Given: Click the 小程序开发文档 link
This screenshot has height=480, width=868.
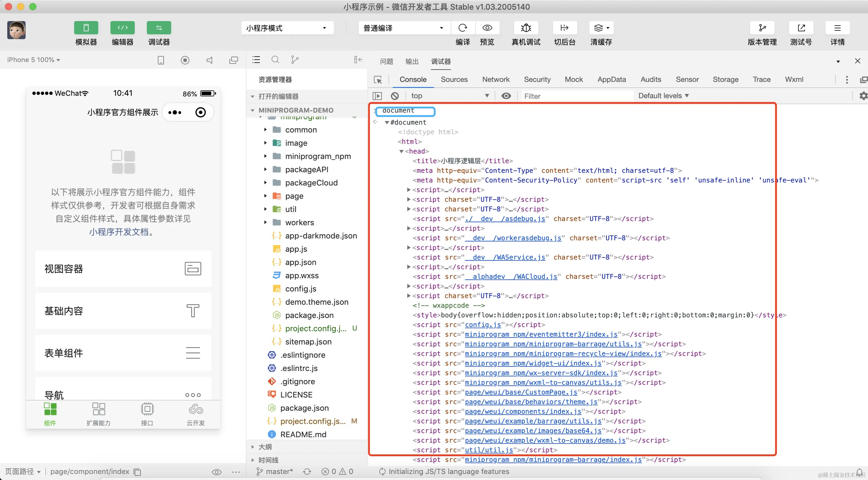Looking at the screenshot, I should (x=119, y=232).
